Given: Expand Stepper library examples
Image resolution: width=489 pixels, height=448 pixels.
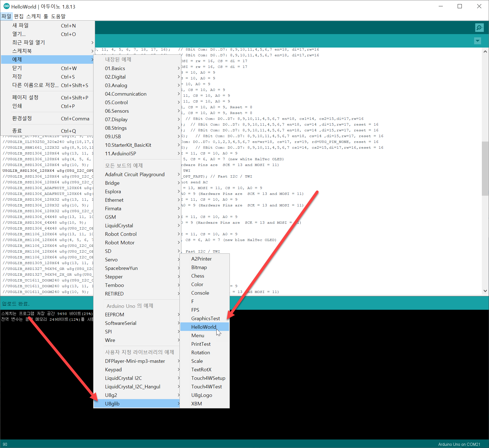Looking at the screenshot, I should tap(137, 277).
